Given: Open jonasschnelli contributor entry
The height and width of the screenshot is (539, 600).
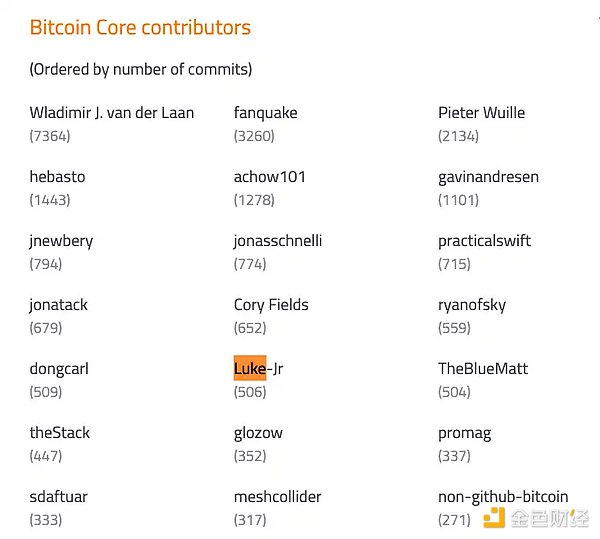Looking at the screenshot, I should (x=277, y=241).
